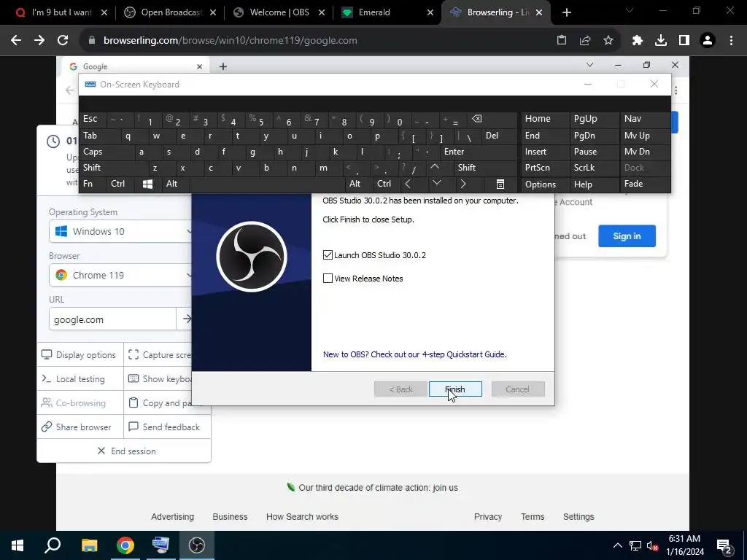
Task: Toggle Fn key on On-Screen Keyboard
Action: click(x=93, y=184)
